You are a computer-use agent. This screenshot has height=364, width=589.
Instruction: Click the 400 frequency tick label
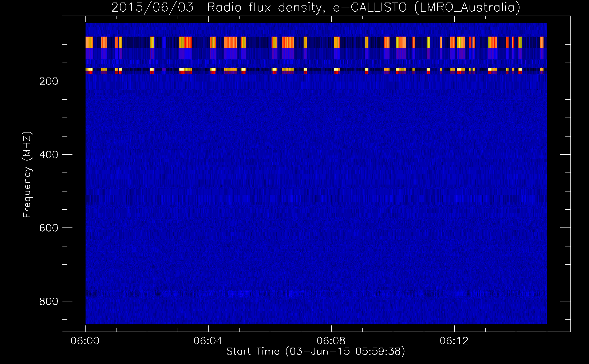[x=48, y=155]
